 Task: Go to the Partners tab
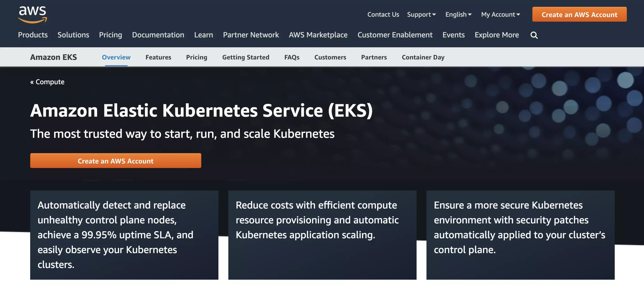click(374, 57)
